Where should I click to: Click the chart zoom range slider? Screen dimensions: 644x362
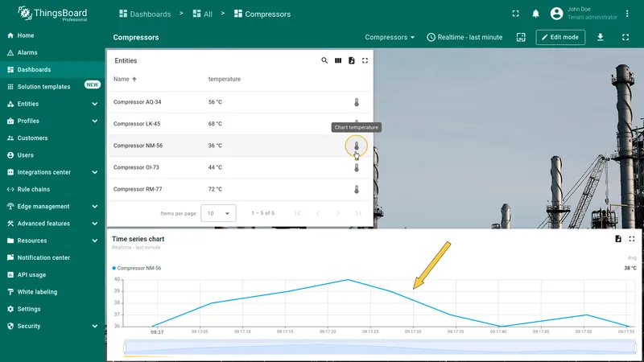click(380, 348)
